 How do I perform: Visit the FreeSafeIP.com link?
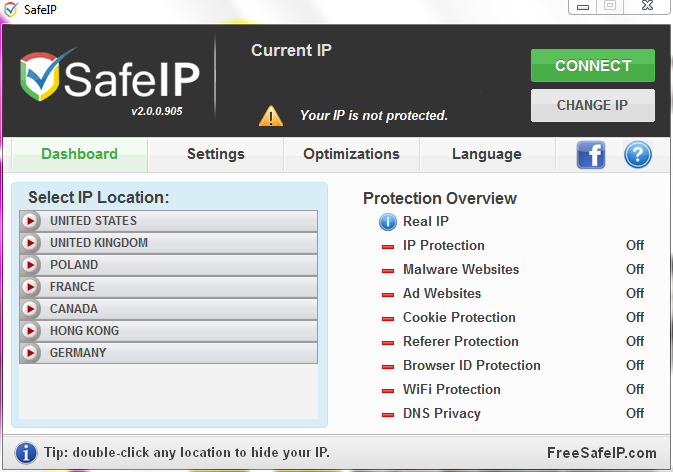[601, 453]
